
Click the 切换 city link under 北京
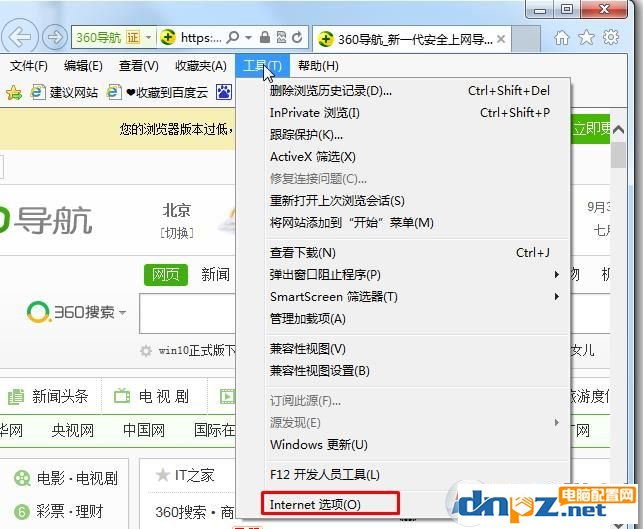(176, 233)
